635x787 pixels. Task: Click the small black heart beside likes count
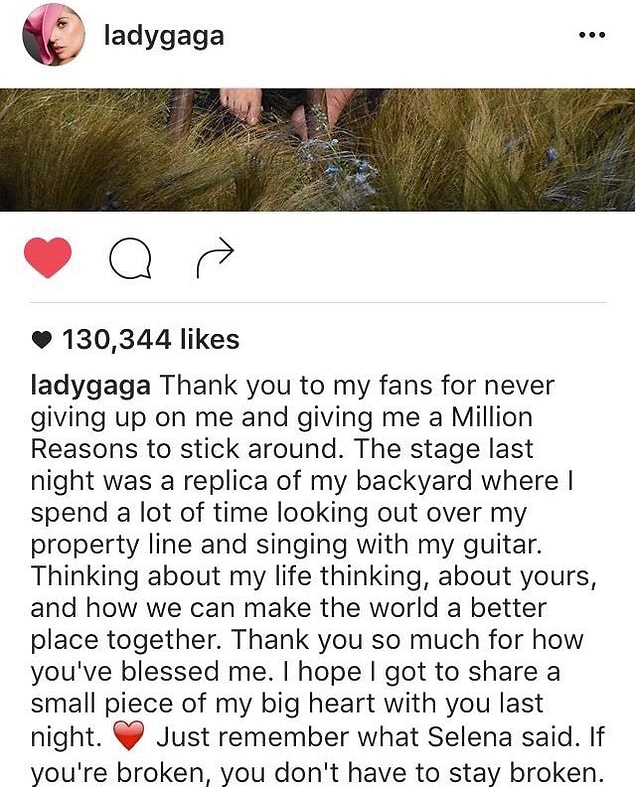point(42,340)
